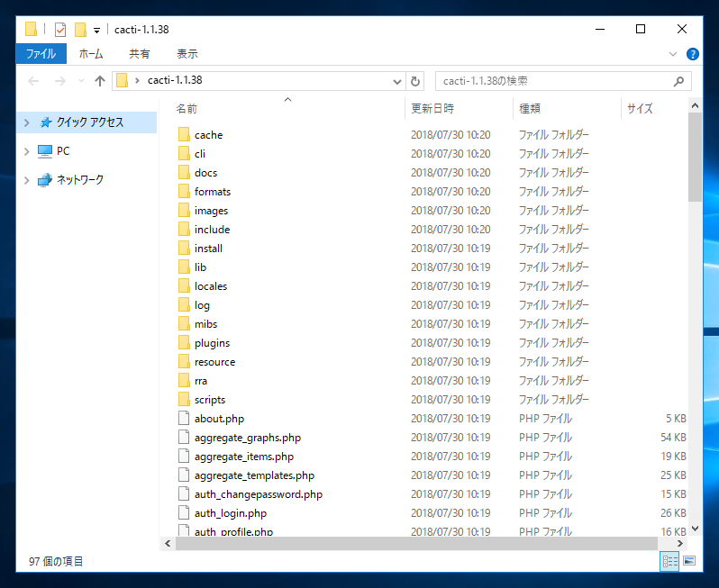Refresh the folder view
The height and width of the screenshot is (588, 719).
pos(415,82)
